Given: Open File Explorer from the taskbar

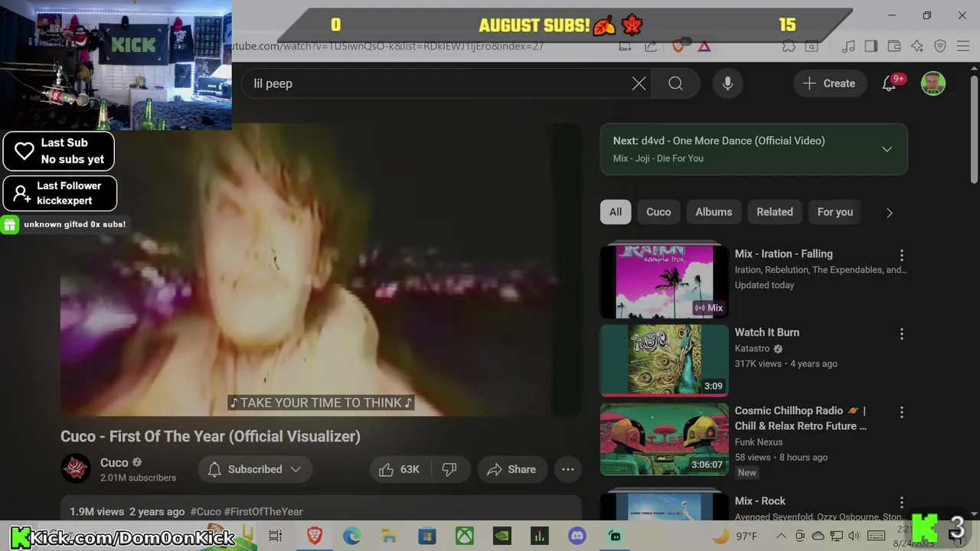Looking at the screenshot, I should [x=389, y=536].
